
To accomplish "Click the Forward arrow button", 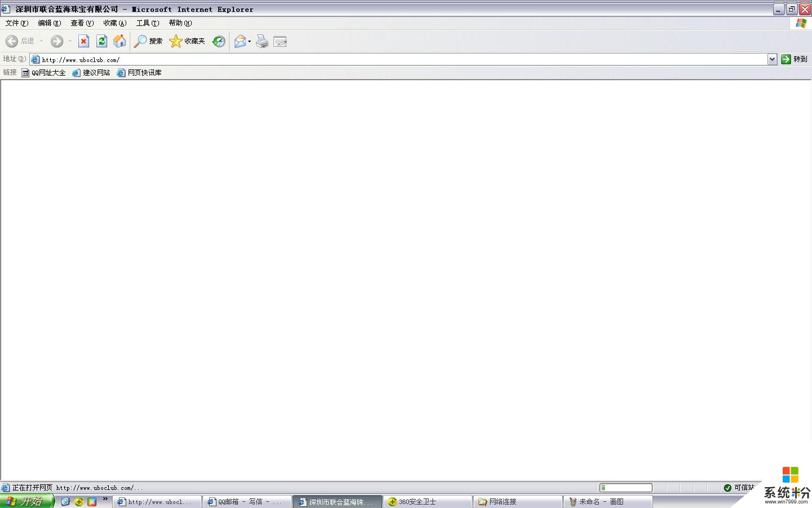I will [x=57, y=41].
